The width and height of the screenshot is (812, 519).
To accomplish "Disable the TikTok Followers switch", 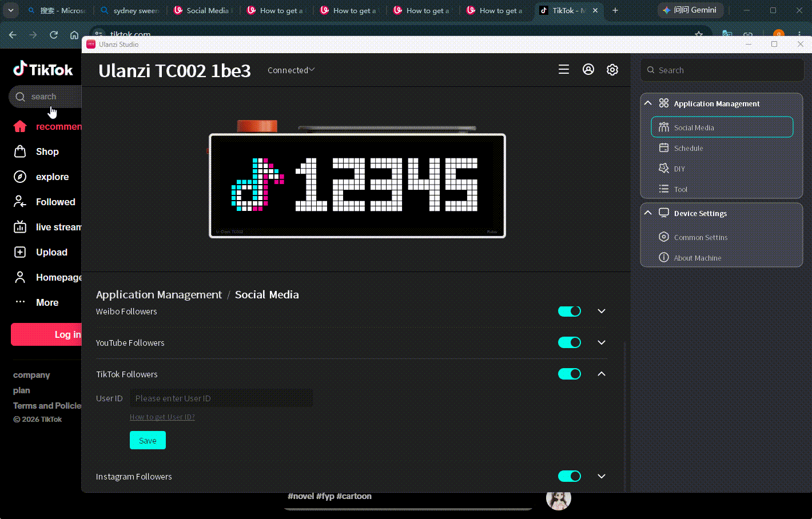I will tap(570, 374).
